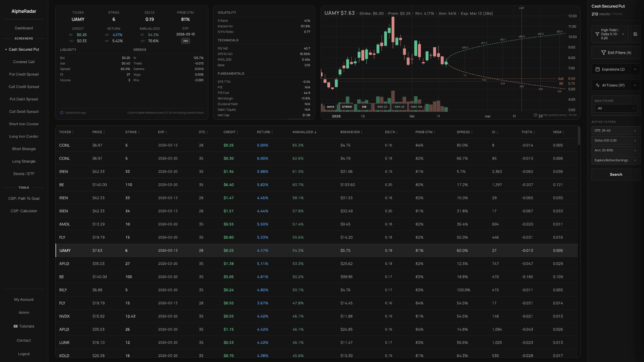Image resolution: width=644 pixels, height=362 pixels.
Task: Click the funnel icon on Edit Filters
Action: (603, 53)
